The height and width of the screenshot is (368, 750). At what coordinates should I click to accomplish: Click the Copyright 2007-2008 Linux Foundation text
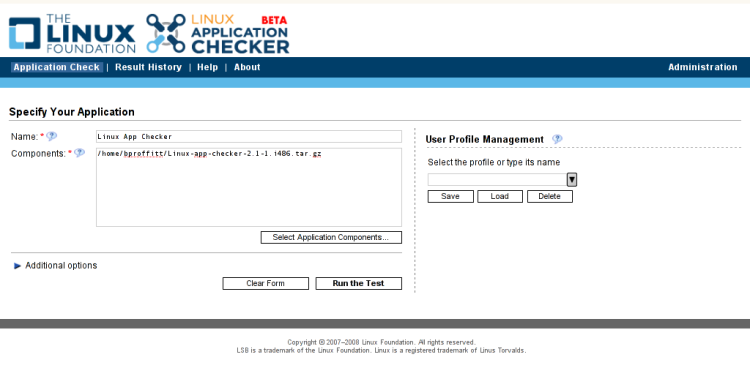coord(381,342)
